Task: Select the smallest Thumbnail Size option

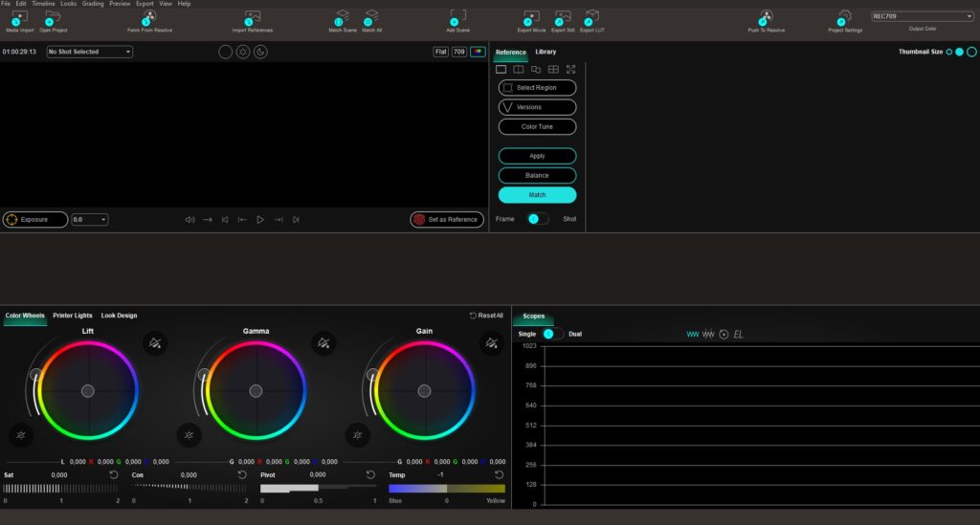Action: point(948,52)
